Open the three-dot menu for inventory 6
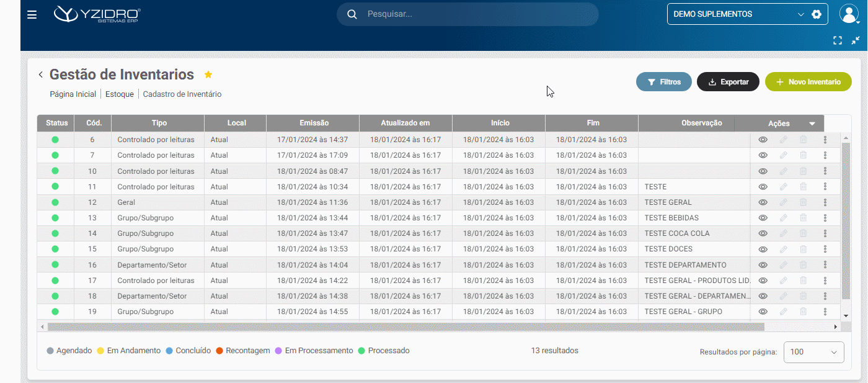868x383 pixels. (825, 140)
